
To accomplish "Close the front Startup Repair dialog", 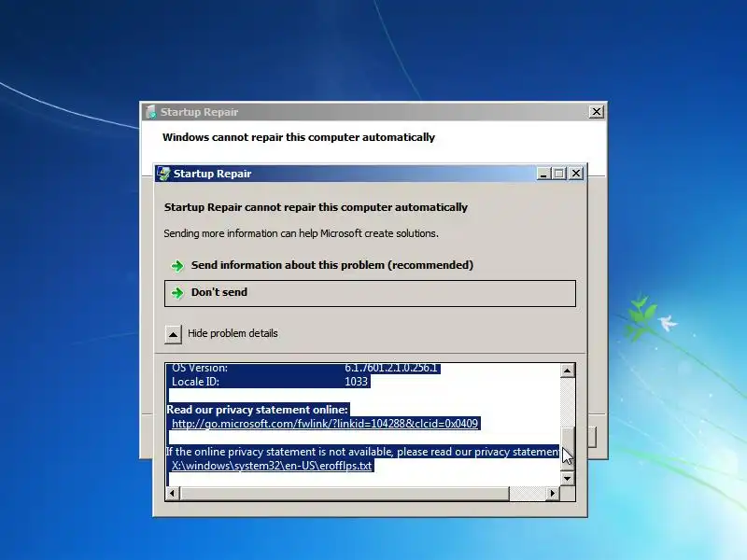I will point(576,174).
